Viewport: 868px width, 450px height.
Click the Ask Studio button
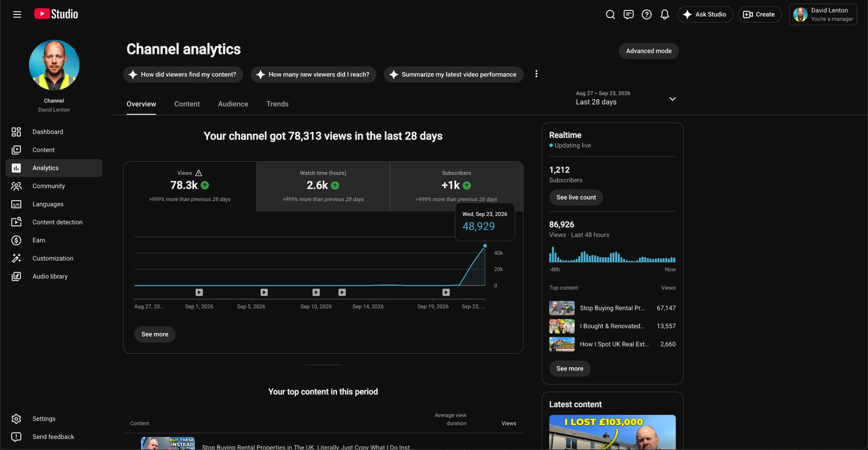[x=705, y=14]
